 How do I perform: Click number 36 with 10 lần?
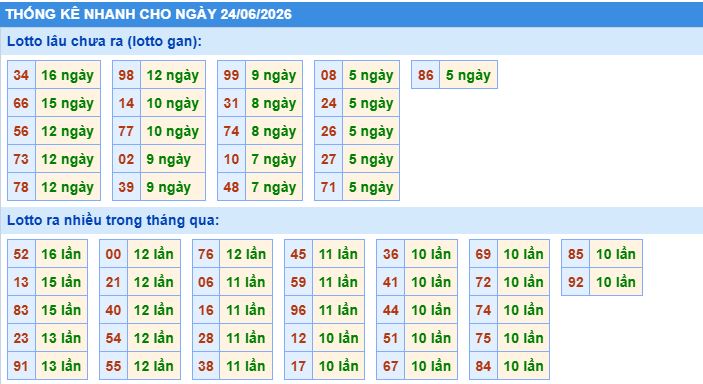pos(391,254)
